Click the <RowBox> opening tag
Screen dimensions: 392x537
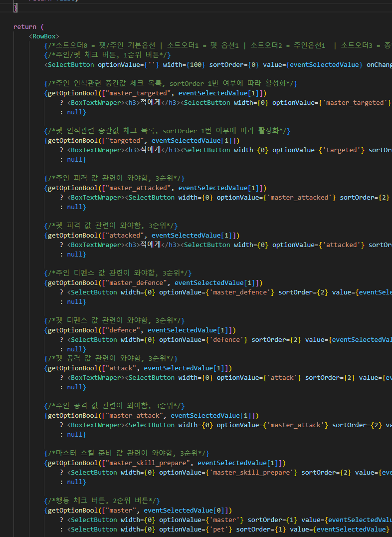point(44,36)
